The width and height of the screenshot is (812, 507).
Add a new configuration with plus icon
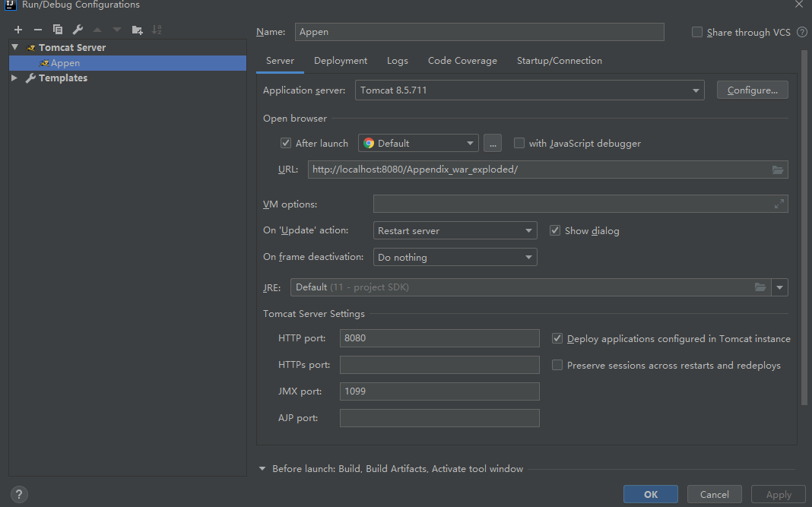pyautogui.click(x=18, y=30)
